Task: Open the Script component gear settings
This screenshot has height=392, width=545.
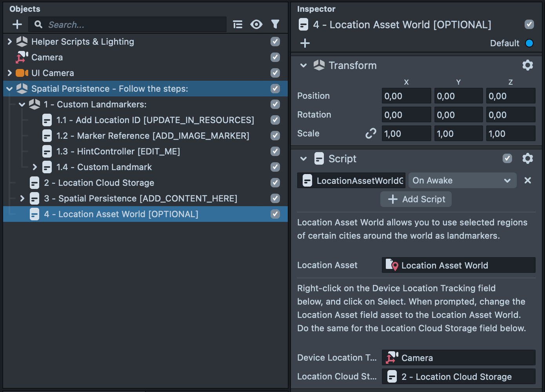Action: (528, 158)
